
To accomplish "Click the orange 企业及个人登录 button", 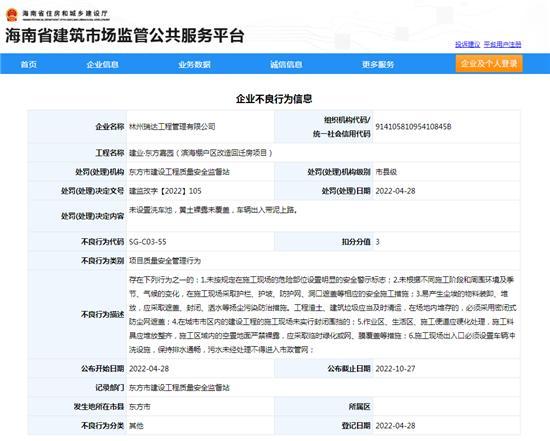I will tap(489, 64).
